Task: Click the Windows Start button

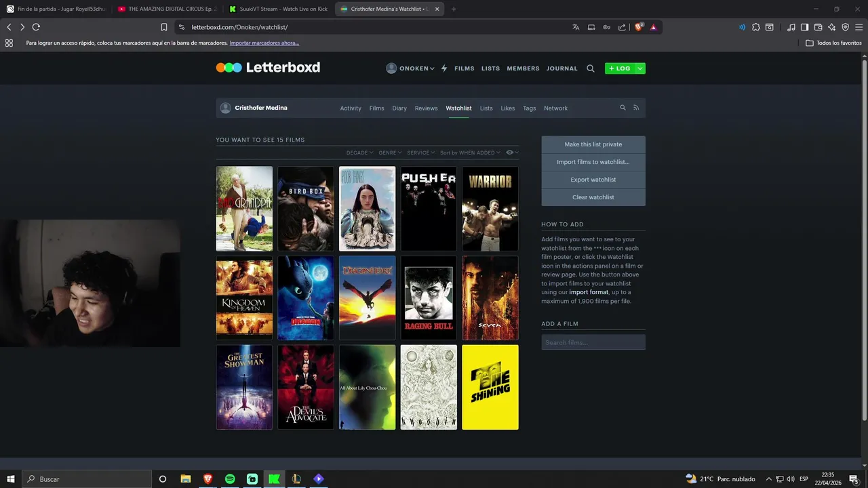Action: click(x=11, y=479)
